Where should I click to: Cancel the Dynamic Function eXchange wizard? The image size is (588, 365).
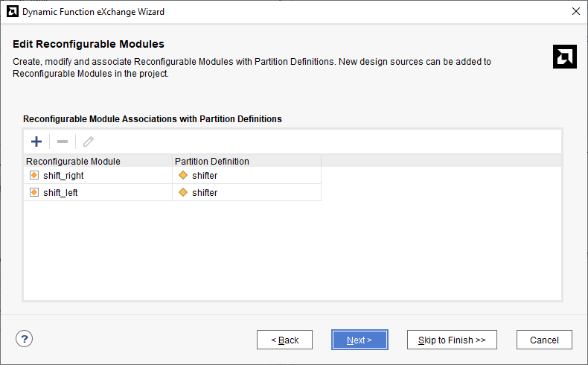(544, 340)
